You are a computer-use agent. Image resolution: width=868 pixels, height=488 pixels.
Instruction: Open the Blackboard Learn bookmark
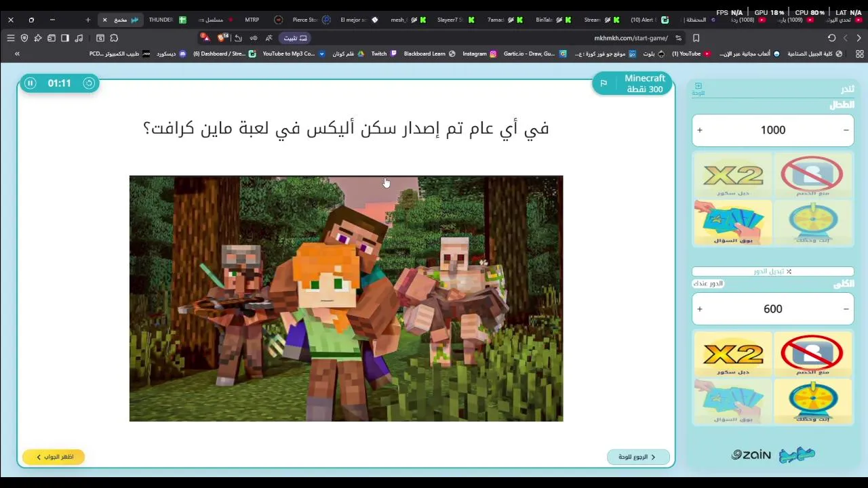point(429,54)
